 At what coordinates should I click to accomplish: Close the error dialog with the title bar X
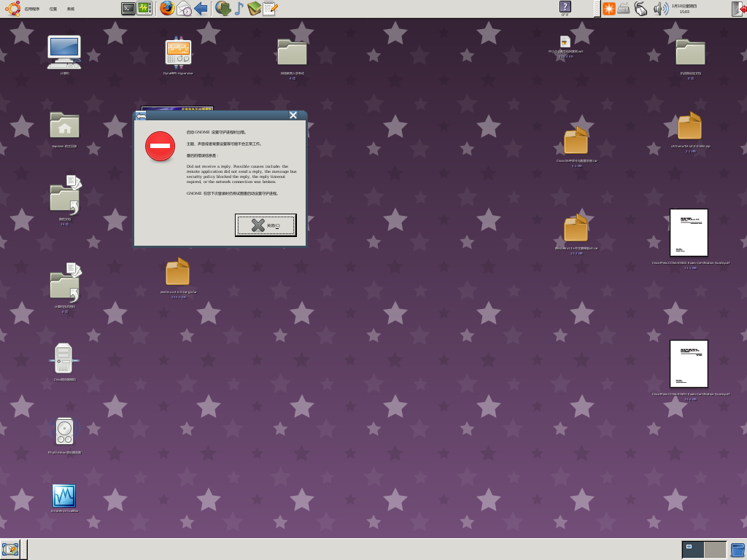pyautogui.click(x=293, y=115)
